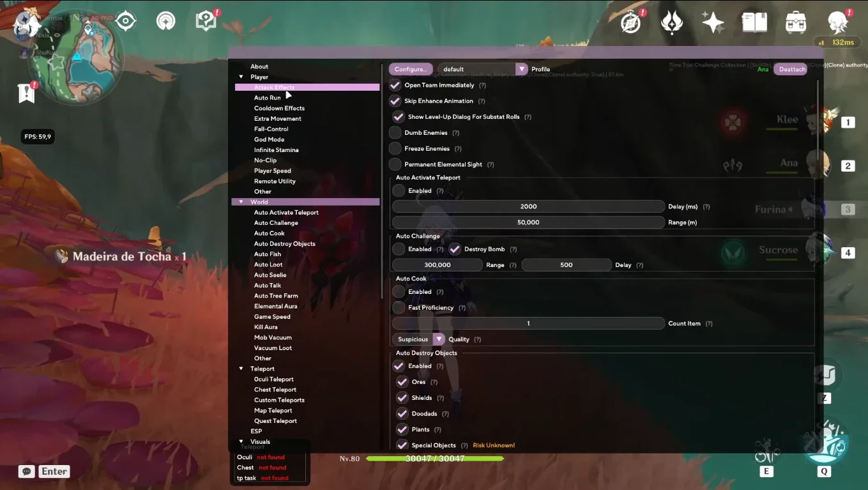This screenshot has height=490, width=868.
Task: Click the Configure... button
Action: pos(410,69)
